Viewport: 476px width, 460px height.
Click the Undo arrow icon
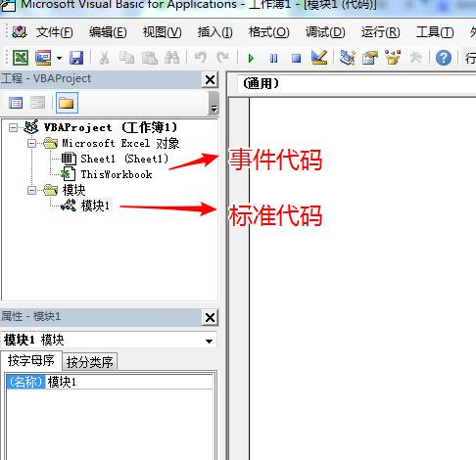(201, 58)
